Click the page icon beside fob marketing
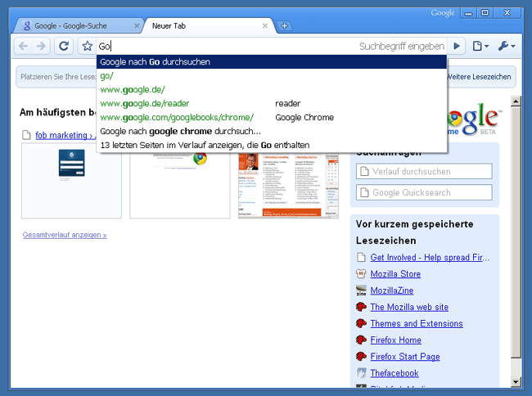 click(26, 135)
